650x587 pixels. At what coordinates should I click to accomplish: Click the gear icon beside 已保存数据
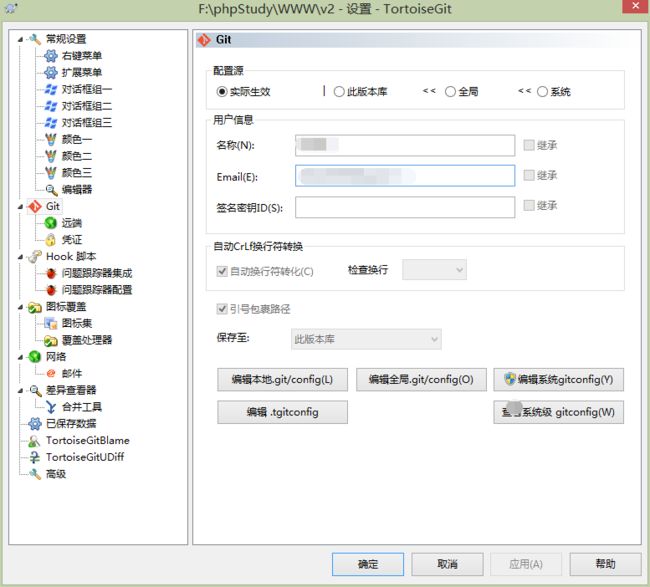35,424
